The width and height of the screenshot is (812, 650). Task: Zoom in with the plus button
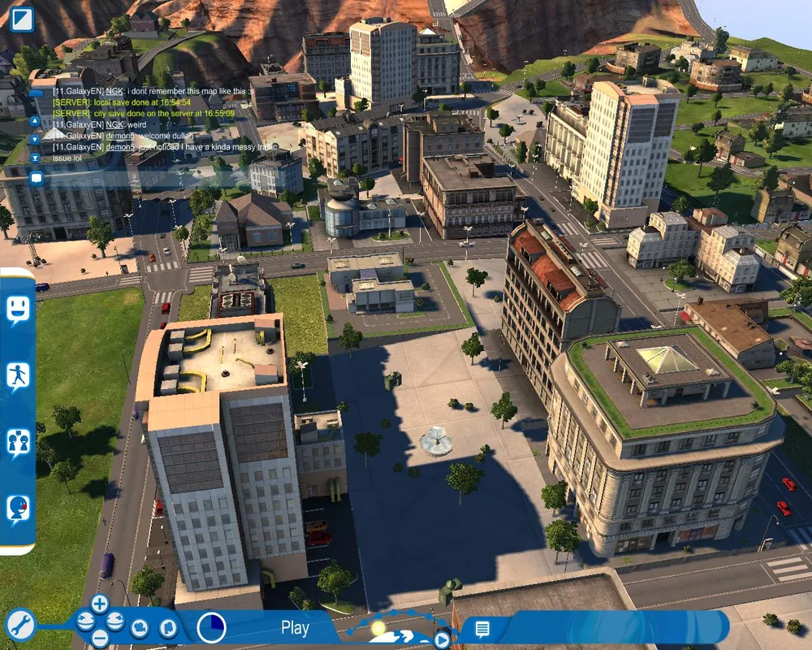coord(99,604)
